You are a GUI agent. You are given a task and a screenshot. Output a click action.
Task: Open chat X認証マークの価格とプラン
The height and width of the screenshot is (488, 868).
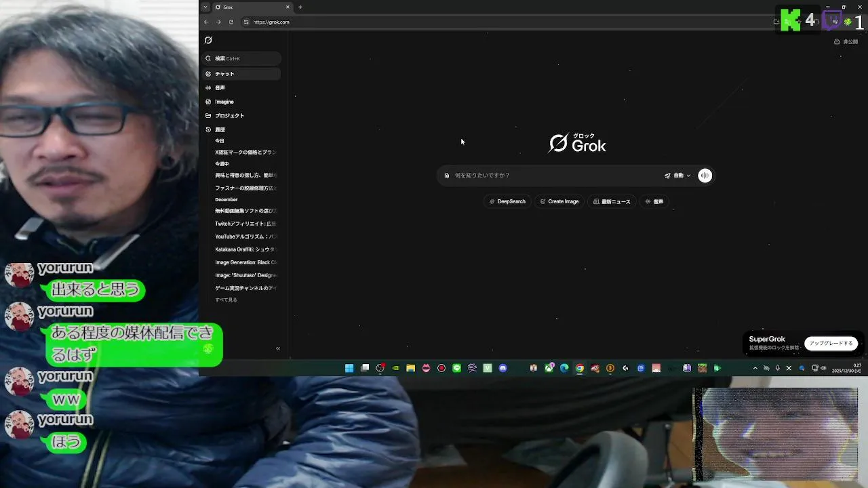(x=245, y=152)
